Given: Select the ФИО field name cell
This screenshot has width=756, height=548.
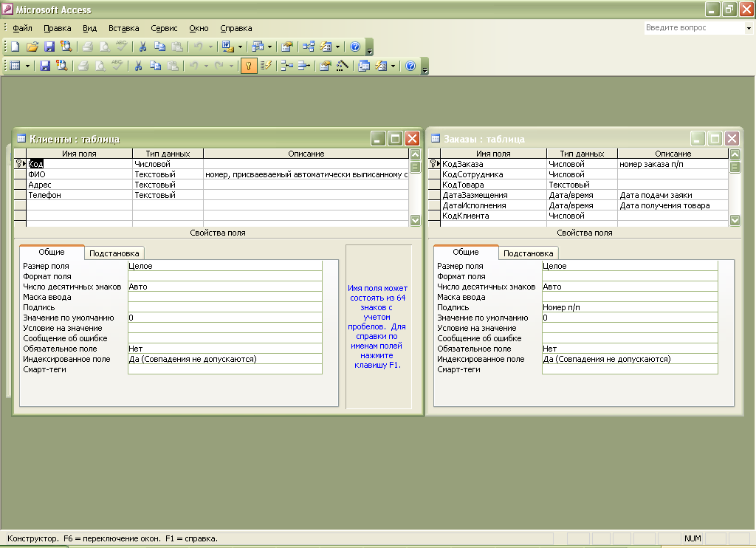Looking at the screenshot, I should [79, 174].
